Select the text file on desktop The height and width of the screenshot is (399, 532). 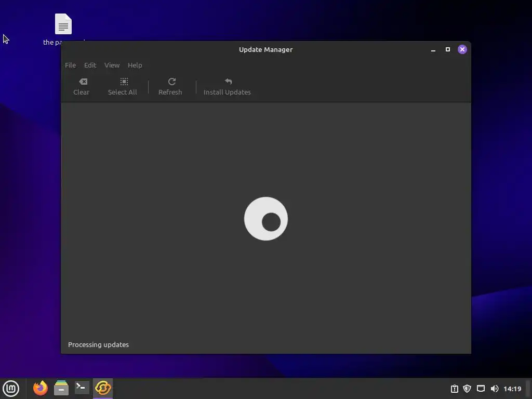click(63, 24)
